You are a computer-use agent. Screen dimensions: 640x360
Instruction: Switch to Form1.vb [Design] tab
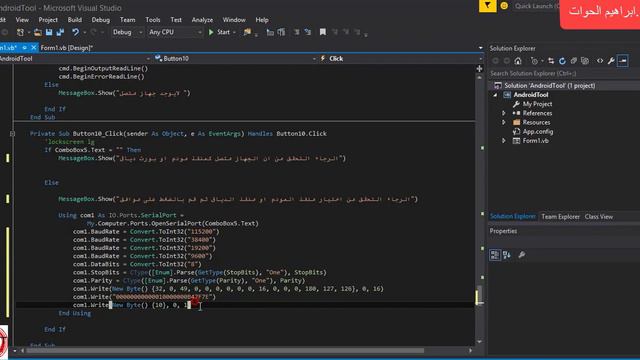67,48
